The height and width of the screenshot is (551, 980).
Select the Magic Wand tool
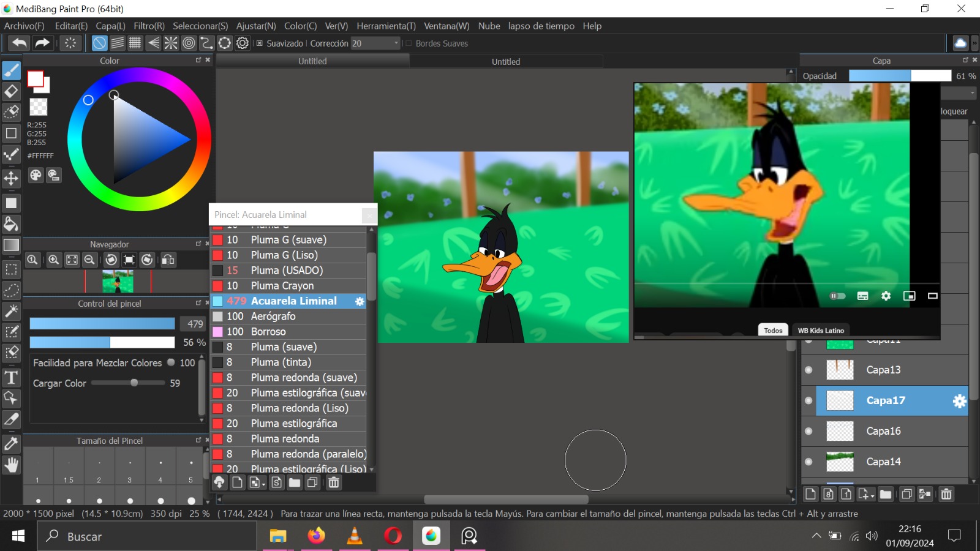pos(11,311)
